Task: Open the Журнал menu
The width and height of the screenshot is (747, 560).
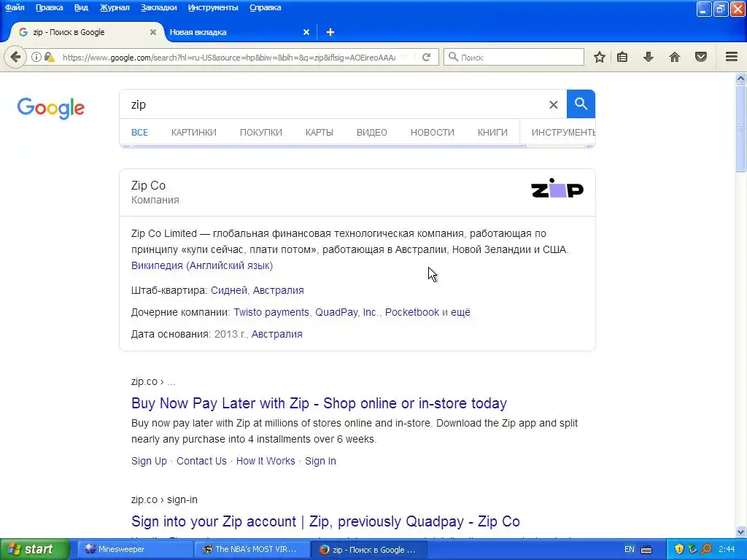Action: (x=115, y=7)
